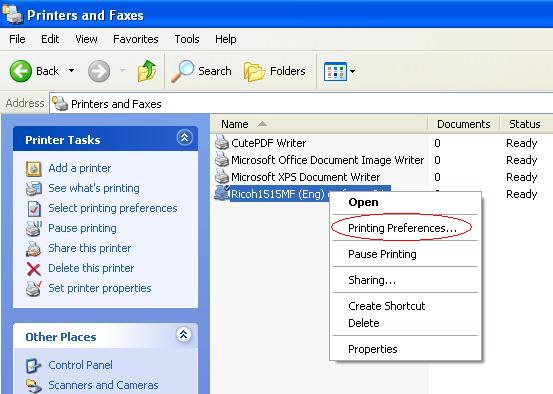Open the Help menu
Image resolution: width=553 pixels, height=394 pixels.
[x=226, y=39]
